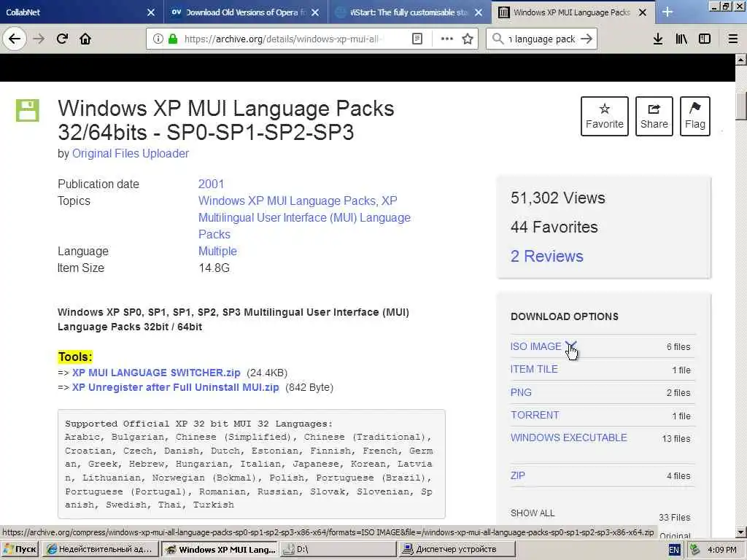The height and width of the screenshot is (560, 747).
Task: Show site information icon in address bar
Action: click(x=158, y=39)
